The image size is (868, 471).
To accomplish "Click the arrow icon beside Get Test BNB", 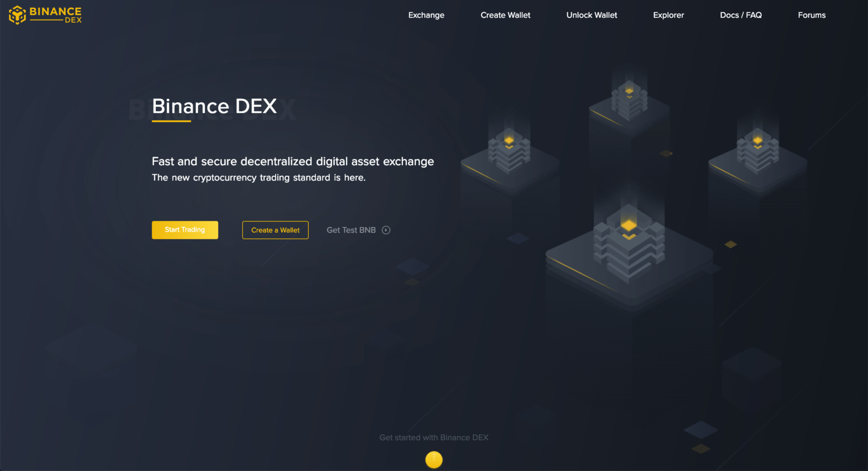I will point(386,230).
